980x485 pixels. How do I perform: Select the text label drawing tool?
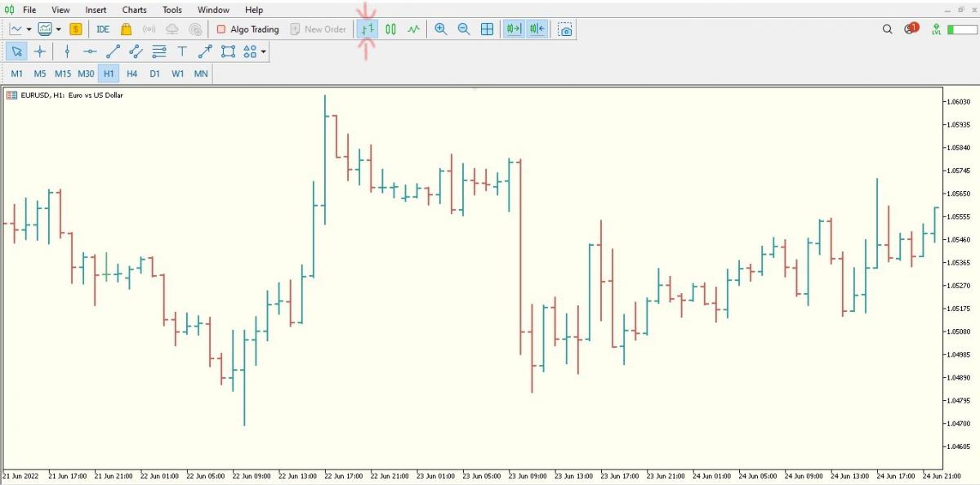coord(182,51)
